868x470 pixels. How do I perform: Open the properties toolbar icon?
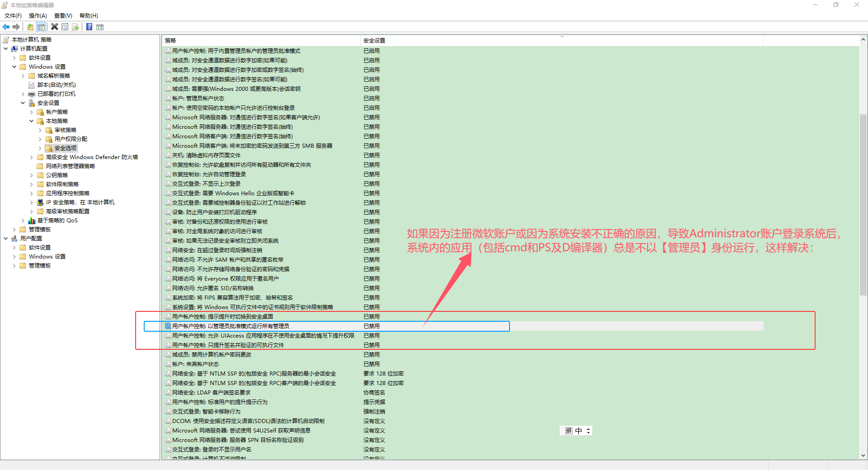point(65,27)
